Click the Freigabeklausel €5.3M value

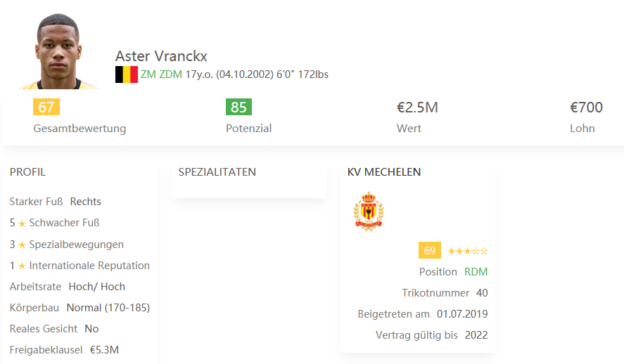pos(104,350)
